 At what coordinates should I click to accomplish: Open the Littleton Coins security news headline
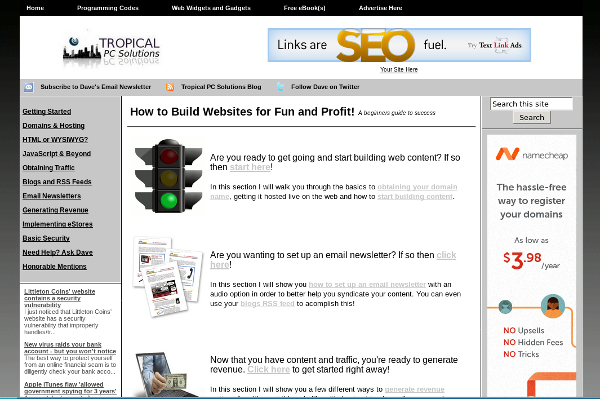59,298
